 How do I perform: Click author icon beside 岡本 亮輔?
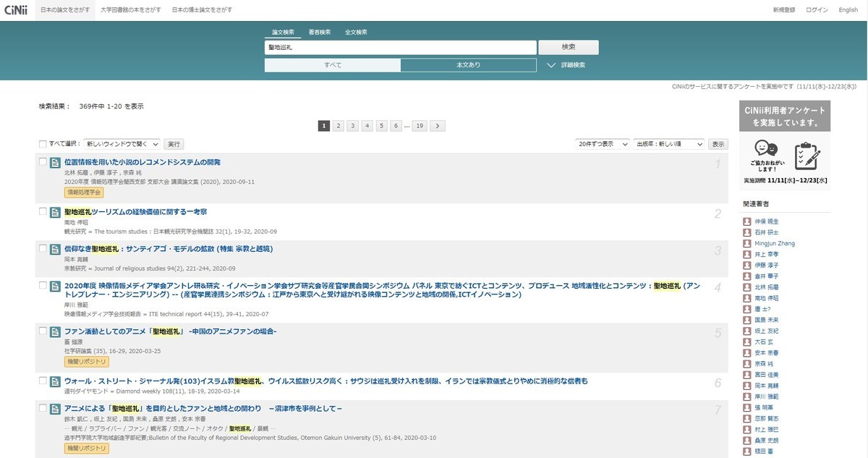pyautogui.click(x=747, y=386)
